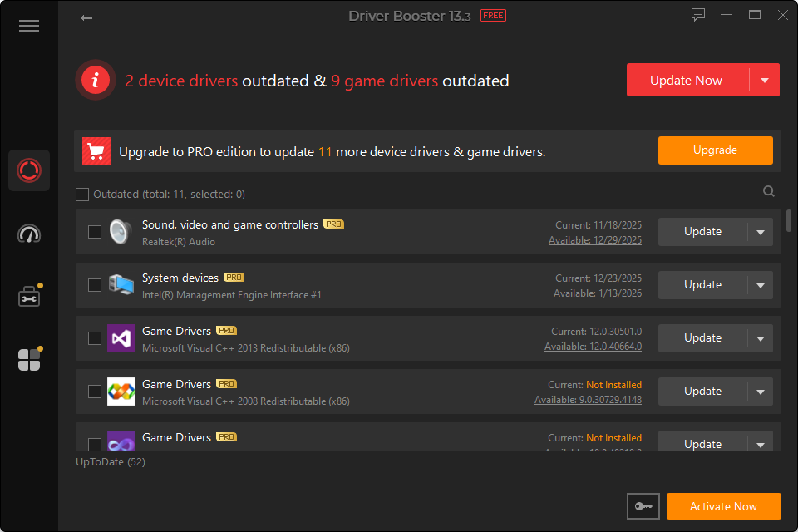
Task: Expand Update options for Visual C++ 2013
Action: pos(761,338)
